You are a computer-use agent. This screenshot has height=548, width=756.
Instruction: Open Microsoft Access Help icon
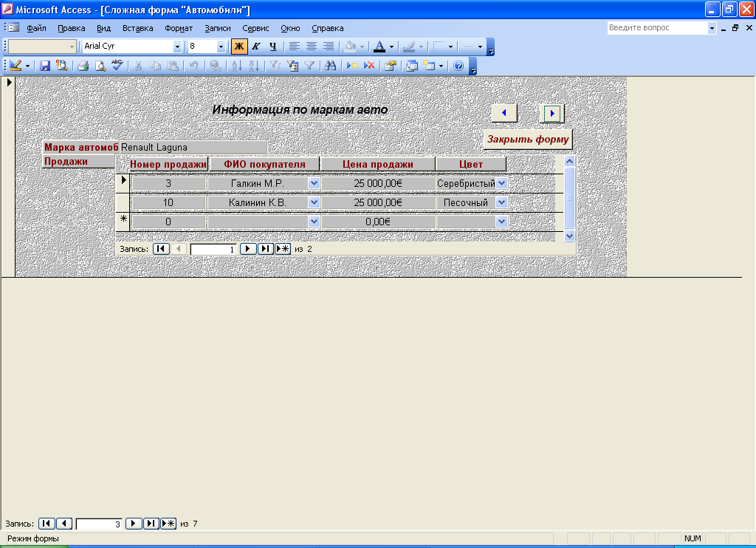pyautogui.click(x=458, y=66)
